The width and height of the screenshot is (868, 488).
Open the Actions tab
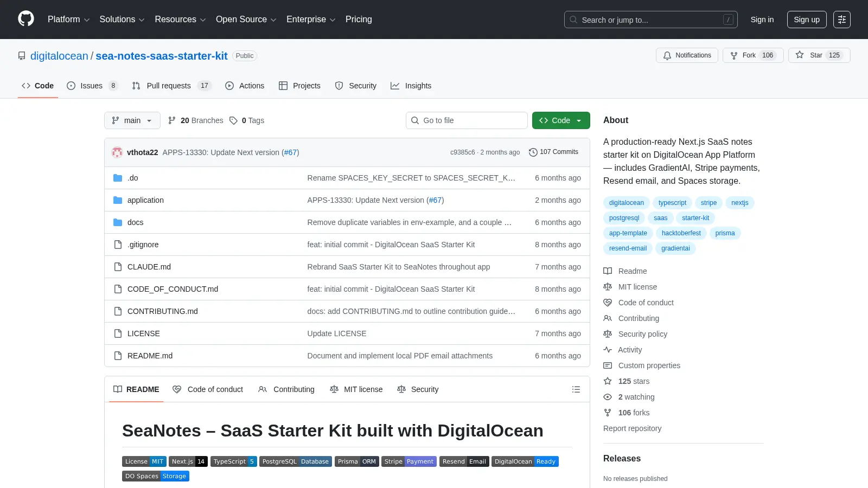click(x=245, y=86)
